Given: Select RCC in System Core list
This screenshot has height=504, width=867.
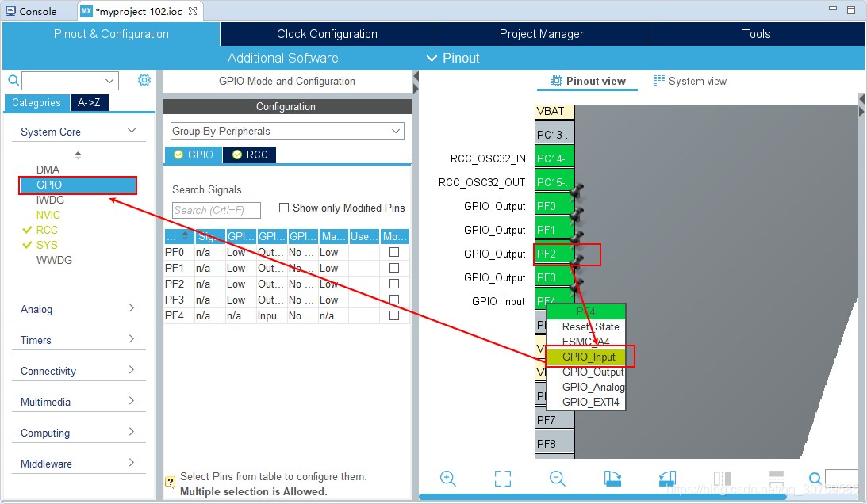Looking at the screenshot, I should point(47,230).
